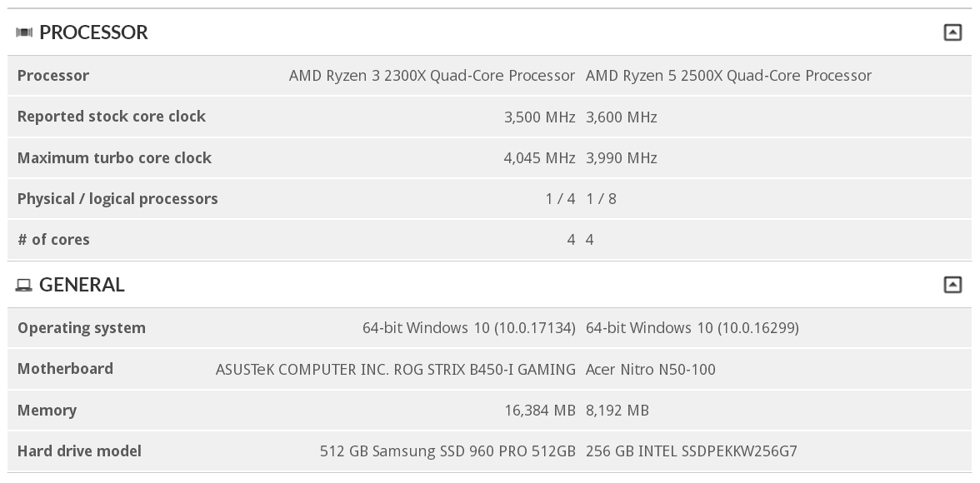Click the Maximum turbo core clock label

[x=114, y=158]
